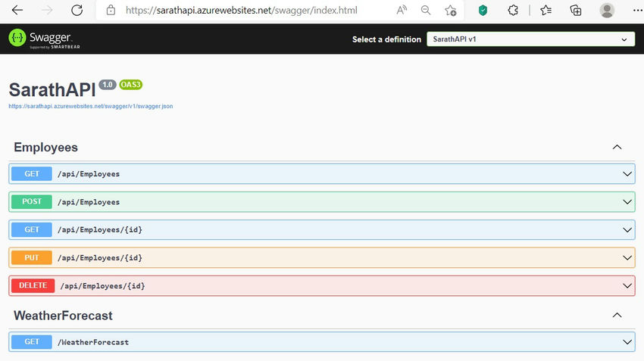
Task: Click the /WeatherForecast path text
Action: pyautogui.click(x=93, y=342)
